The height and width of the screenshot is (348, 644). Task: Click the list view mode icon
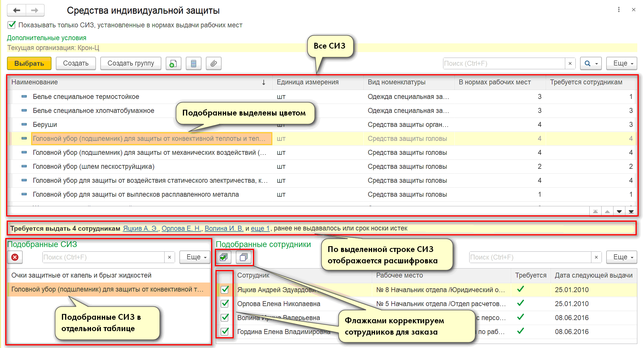(x=193, y=63)
